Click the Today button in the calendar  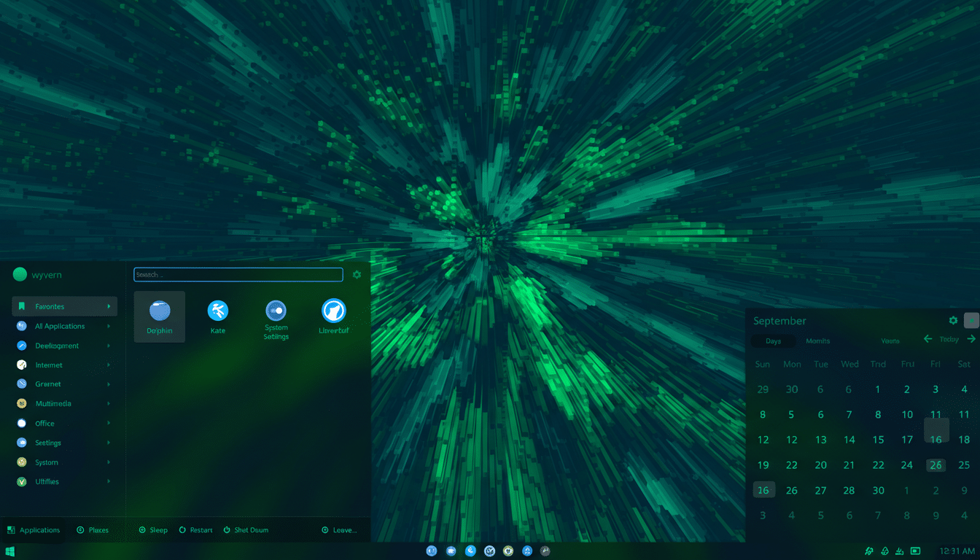pos(950,339)
